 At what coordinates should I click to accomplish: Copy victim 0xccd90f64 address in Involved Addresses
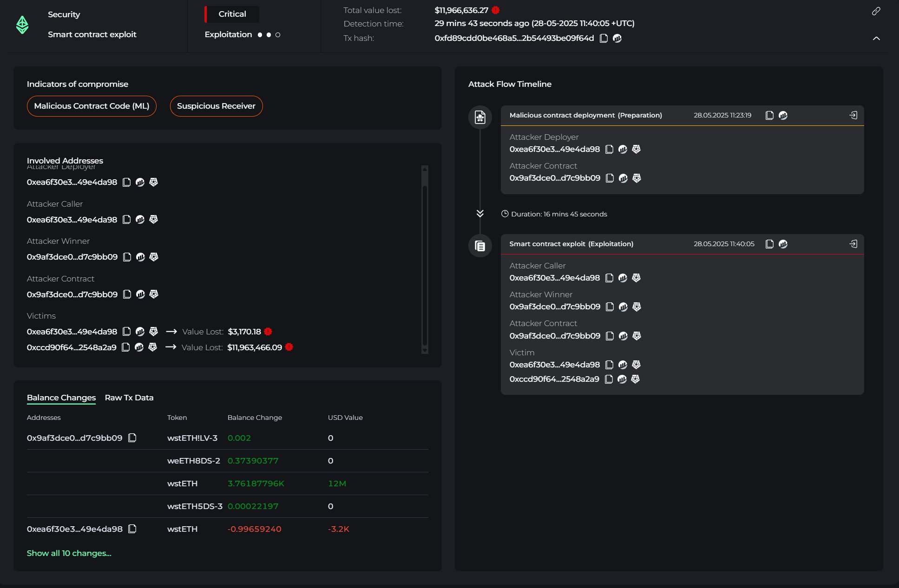[125, 347]
